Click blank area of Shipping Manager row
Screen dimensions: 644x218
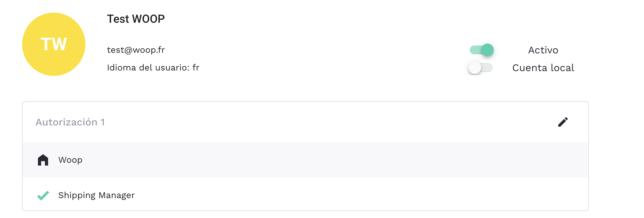pos(316,195)
